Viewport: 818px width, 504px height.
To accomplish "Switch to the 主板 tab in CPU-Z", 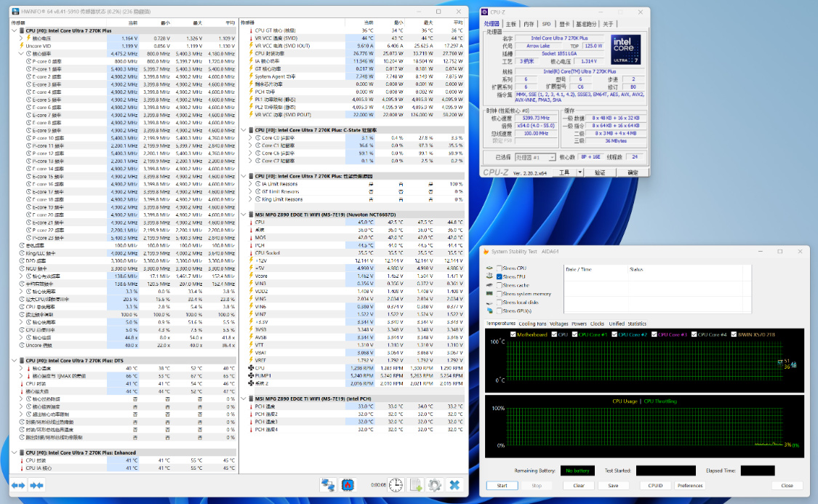I will tap(511, 24).
